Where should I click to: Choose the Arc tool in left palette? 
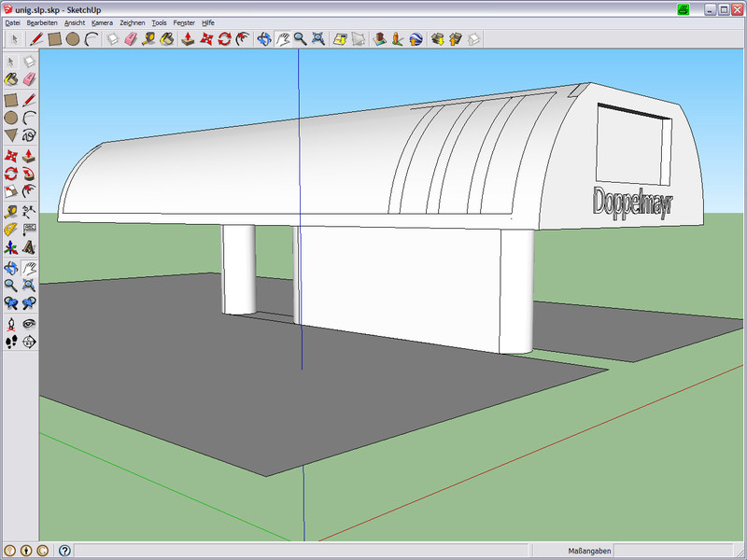29,118
